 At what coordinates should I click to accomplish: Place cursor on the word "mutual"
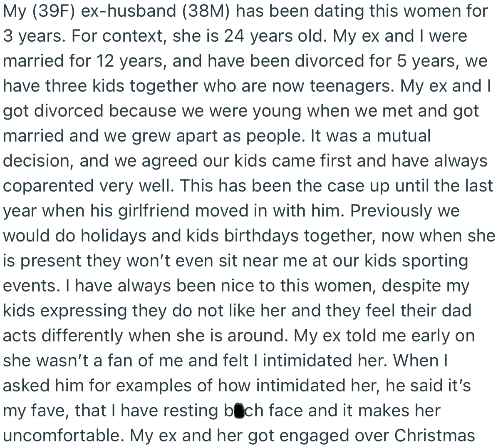(404, 136)
